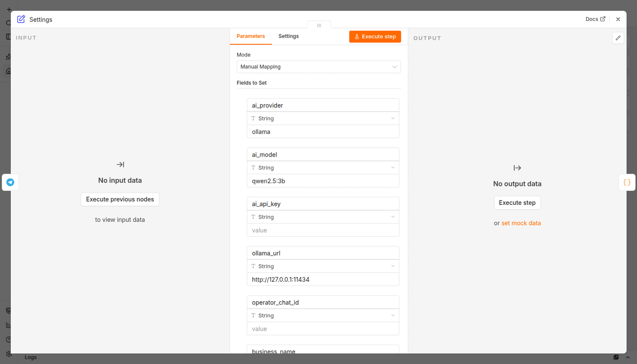637x364 pixels.
Task: Click the ai_provider field name input
Action: click(x=323, y=105)
